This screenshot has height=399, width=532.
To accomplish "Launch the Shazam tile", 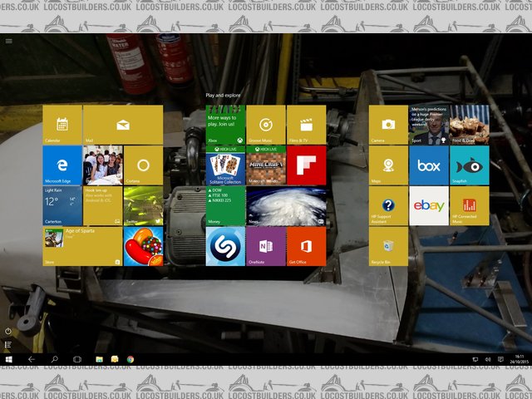I will (225, 246).
